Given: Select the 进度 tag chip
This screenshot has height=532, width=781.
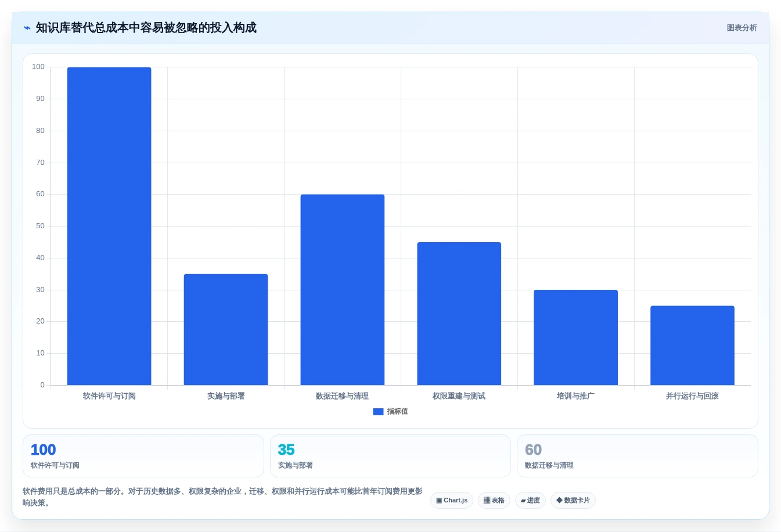Looking at the screenshot, I should [530, 500].
